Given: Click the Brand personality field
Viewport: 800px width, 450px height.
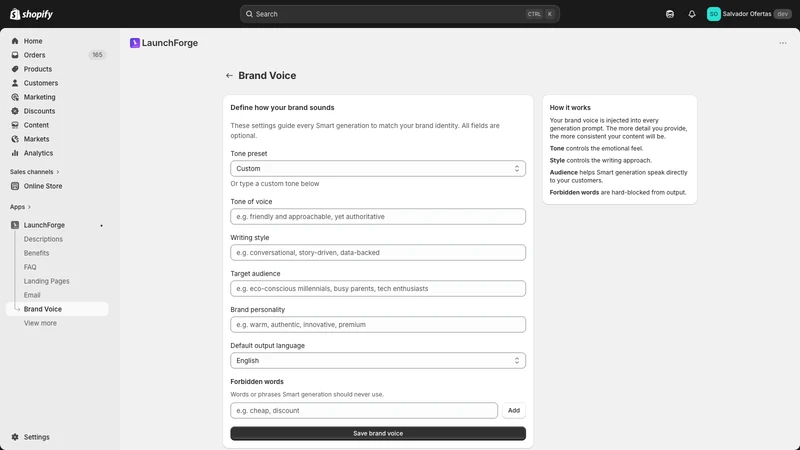Looking at the screenshot, I should coord(378,324).
